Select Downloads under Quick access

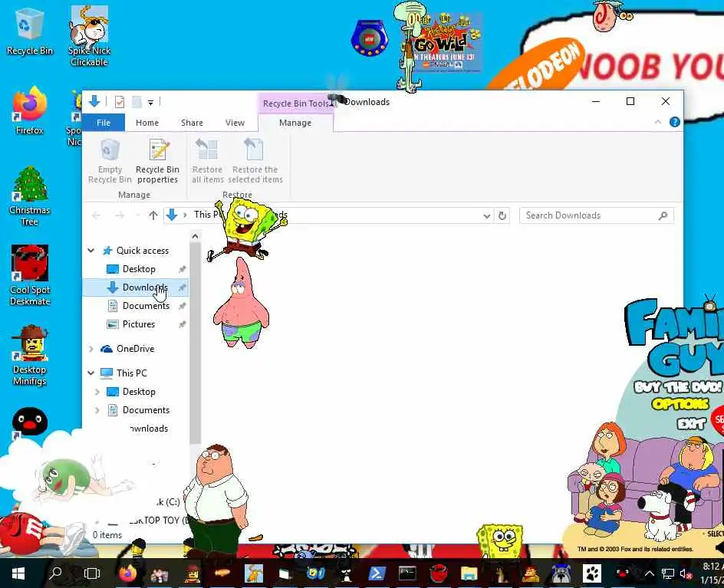point(136,287)
